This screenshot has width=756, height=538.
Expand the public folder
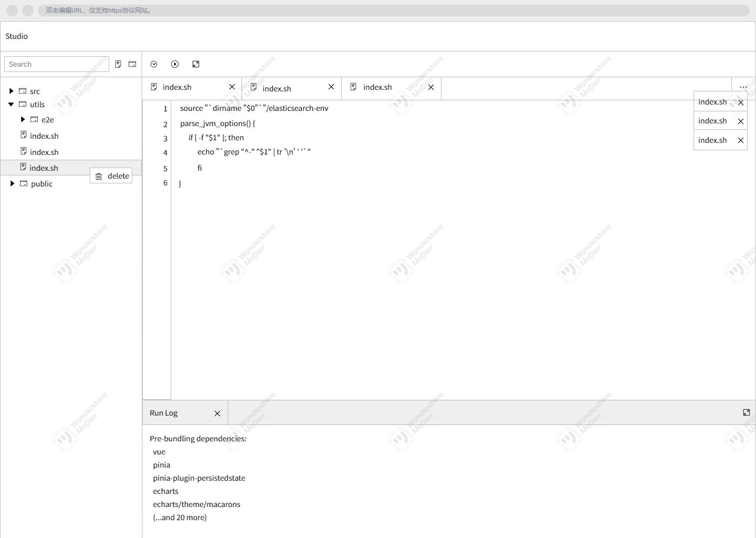click(x=13, y=183)
